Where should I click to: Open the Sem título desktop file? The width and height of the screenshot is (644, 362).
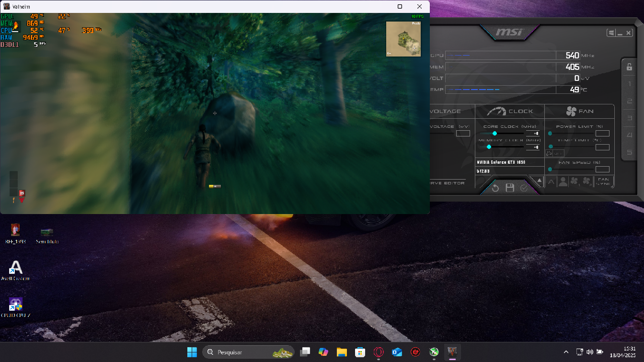coord(47,236)
